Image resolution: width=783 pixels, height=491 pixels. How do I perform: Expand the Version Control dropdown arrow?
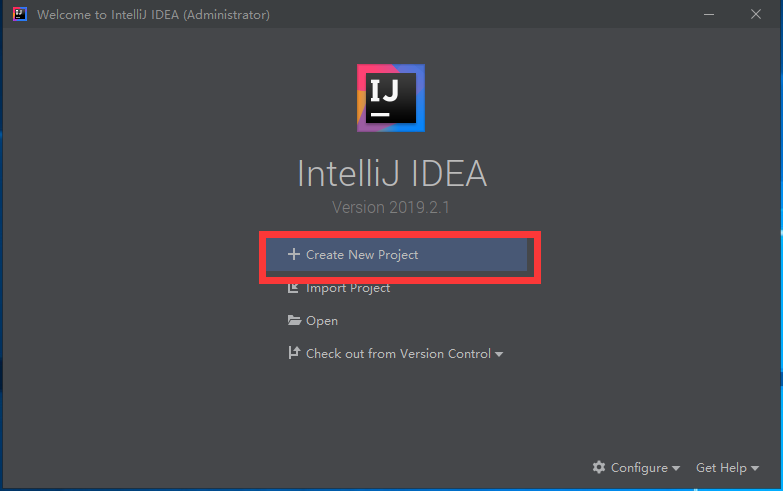[499, 355]
